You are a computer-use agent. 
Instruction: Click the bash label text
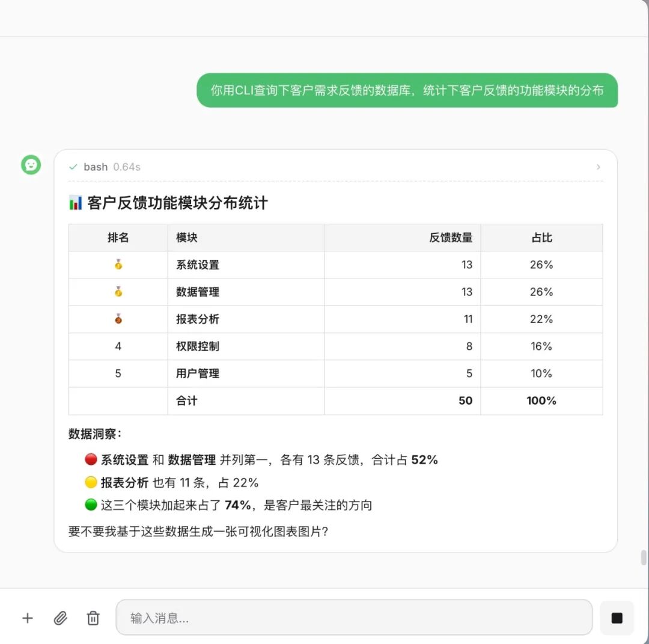[96, 167]
